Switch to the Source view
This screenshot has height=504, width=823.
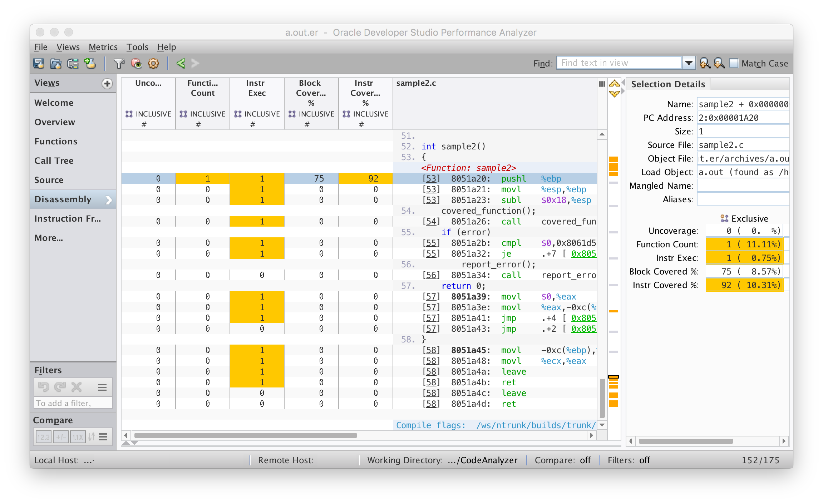[x=73, y=180]
